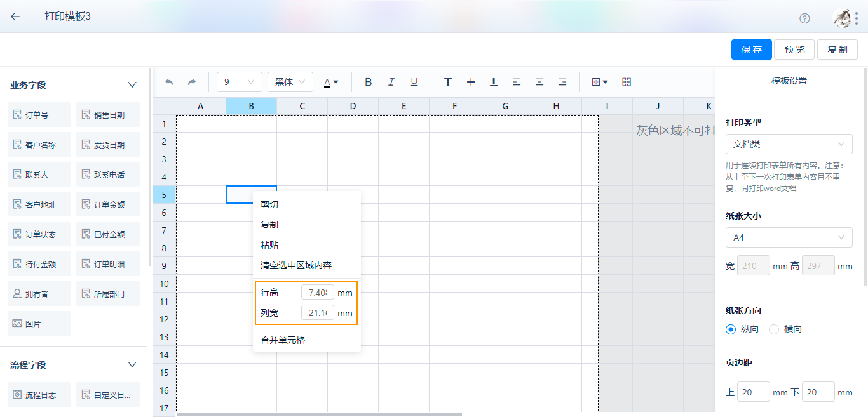Choose 合并单元格 in context menu
868x417 pixels.
tap(307, 340)
